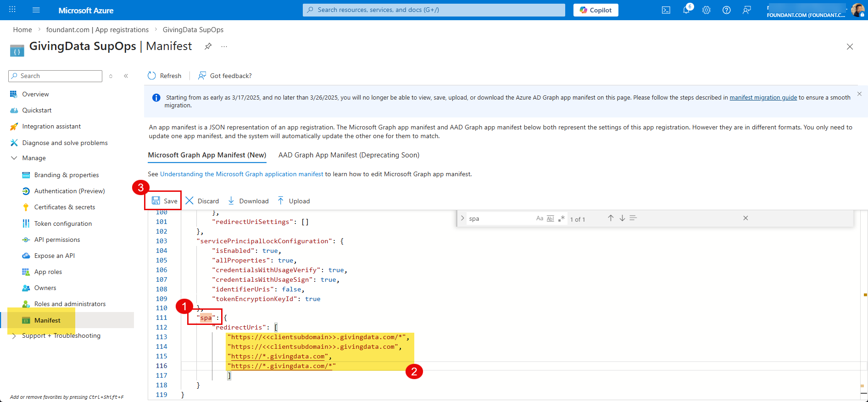Upload a manifest file
This screenshot has height=402, width=868.
click(294, 201)
